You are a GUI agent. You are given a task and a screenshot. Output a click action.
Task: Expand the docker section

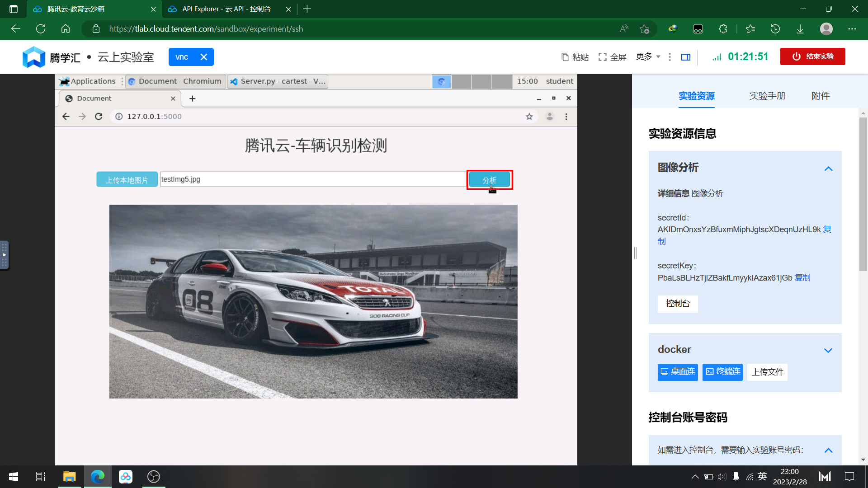pos(828,350)
